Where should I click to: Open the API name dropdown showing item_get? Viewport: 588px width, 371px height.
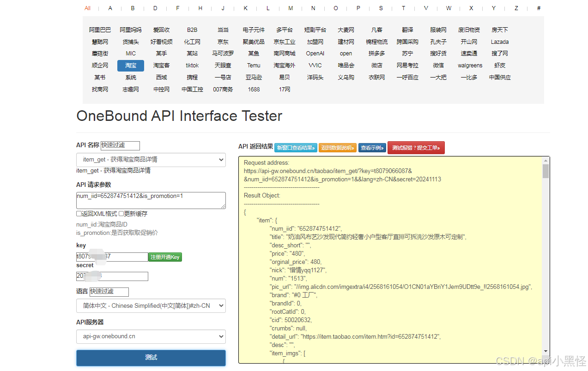[151, 160]
